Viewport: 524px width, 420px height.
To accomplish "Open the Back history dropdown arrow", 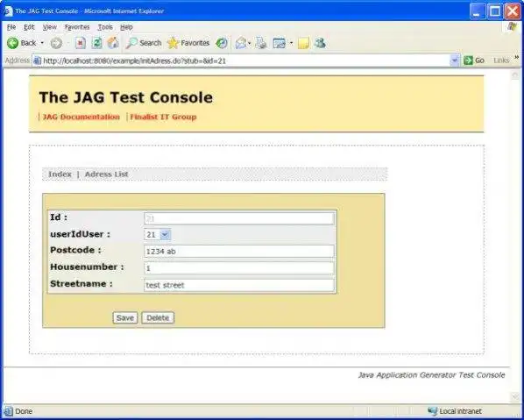I will tap(42, 43).
